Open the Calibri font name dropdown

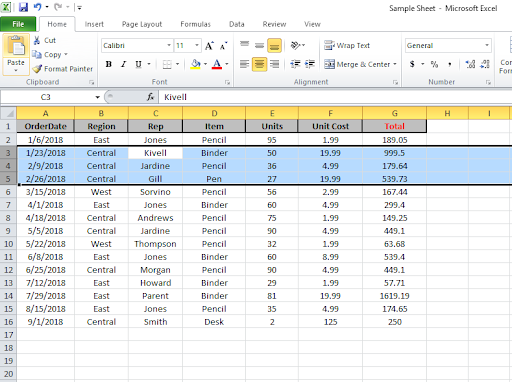point(169,45)
